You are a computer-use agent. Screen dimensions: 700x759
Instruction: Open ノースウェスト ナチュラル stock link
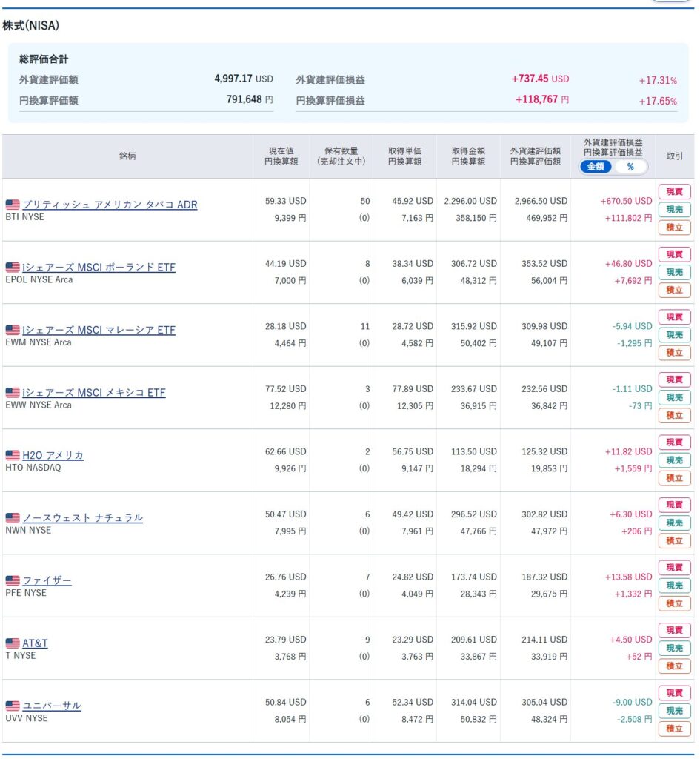[x=83, y=518]
